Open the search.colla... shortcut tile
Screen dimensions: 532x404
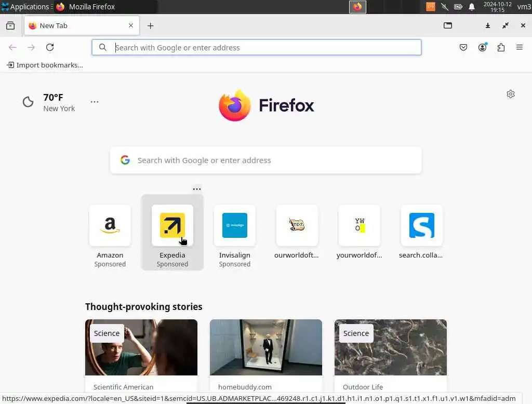click(x=421, y=232)
